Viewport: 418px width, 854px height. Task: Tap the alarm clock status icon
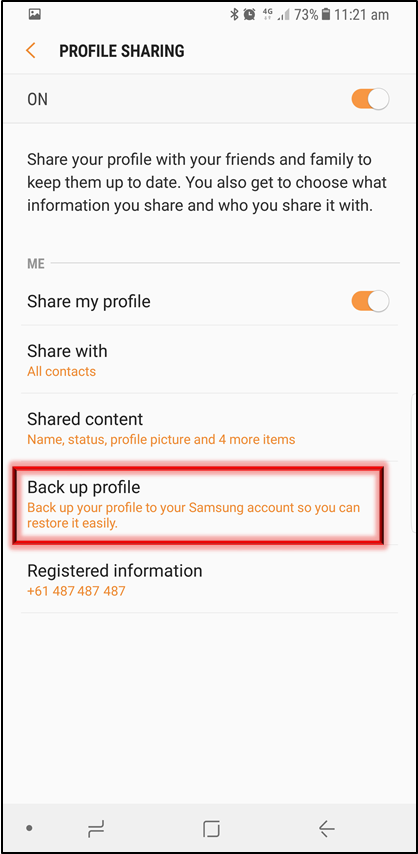(250, 15)
